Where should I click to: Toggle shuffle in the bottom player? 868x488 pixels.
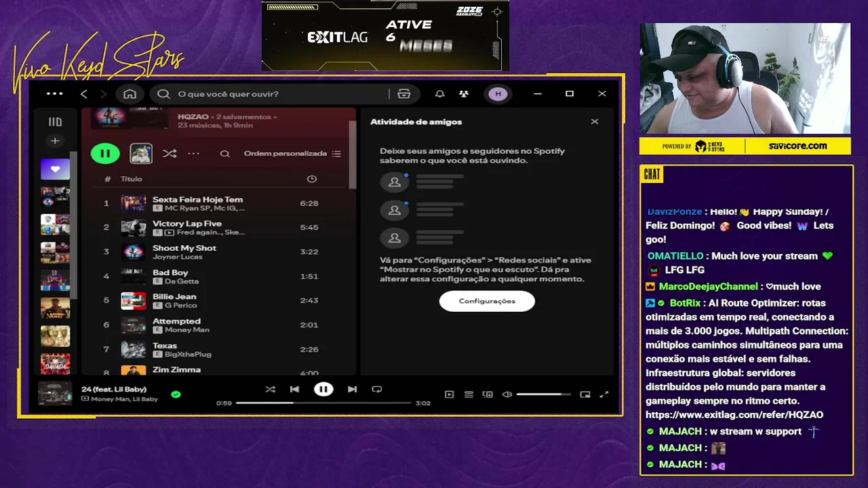[270, 389]
